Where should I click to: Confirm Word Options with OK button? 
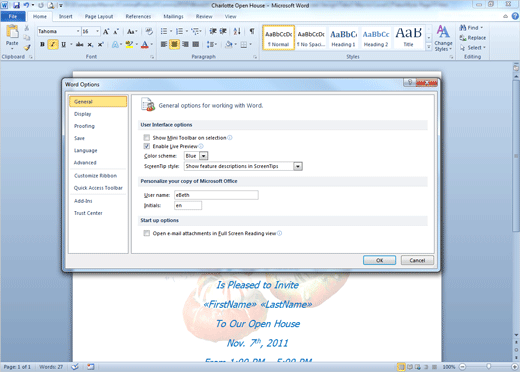pyautogui.click(x=379, y=260)
